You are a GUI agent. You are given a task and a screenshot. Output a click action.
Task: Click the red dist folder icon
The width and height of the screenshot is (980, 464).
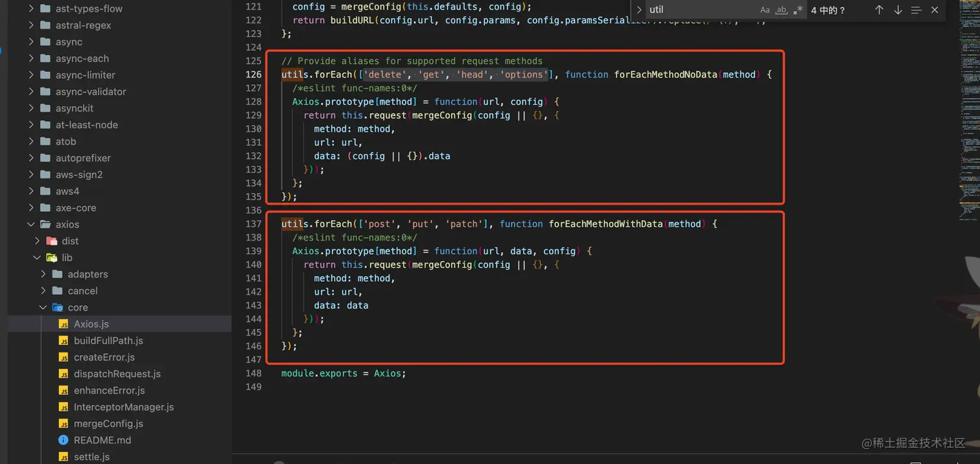click(x=51, y=241)
